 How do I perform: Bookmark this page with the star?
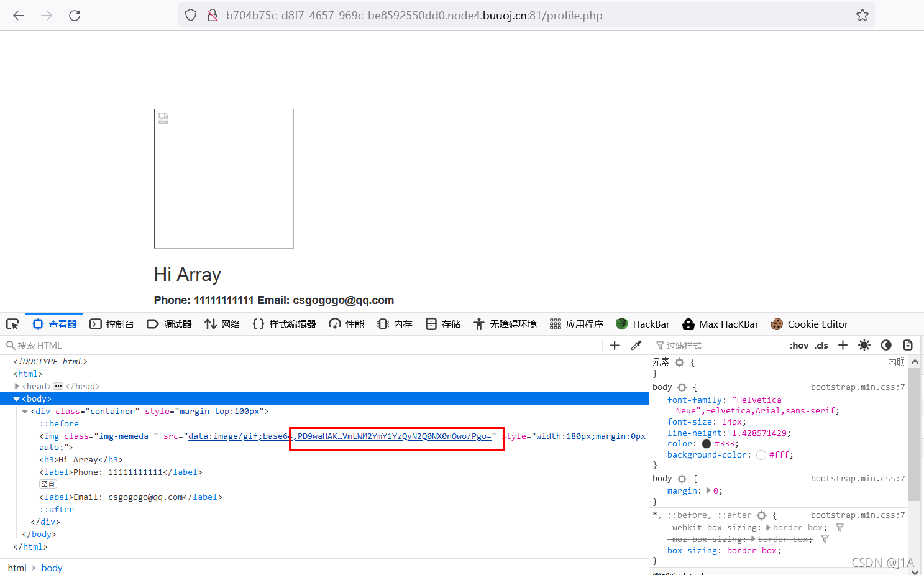tap(862, 16)
